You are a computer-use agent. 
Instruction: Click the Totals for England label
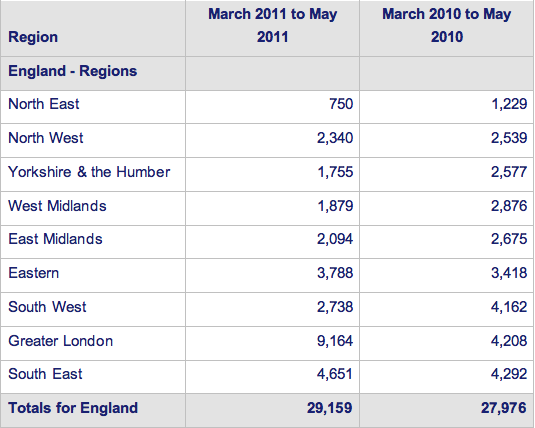(73, 408)
